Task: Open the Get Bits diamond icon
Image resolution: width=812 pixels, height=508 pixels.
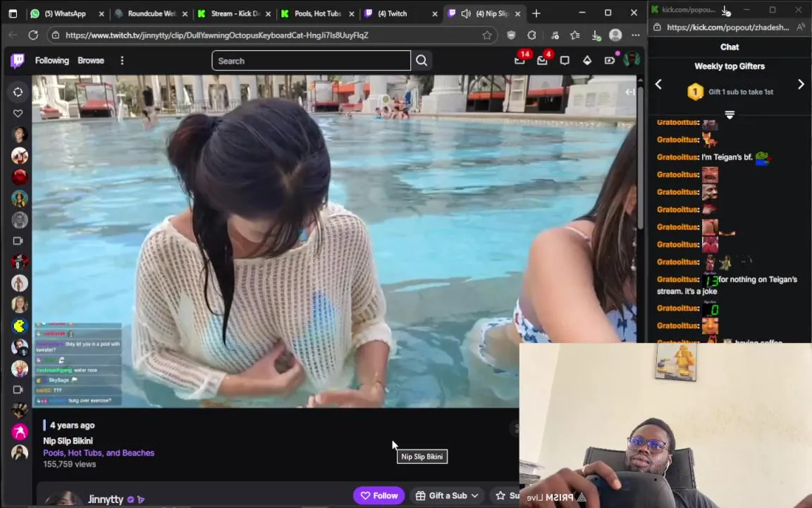Action: (x=586, y=61)
